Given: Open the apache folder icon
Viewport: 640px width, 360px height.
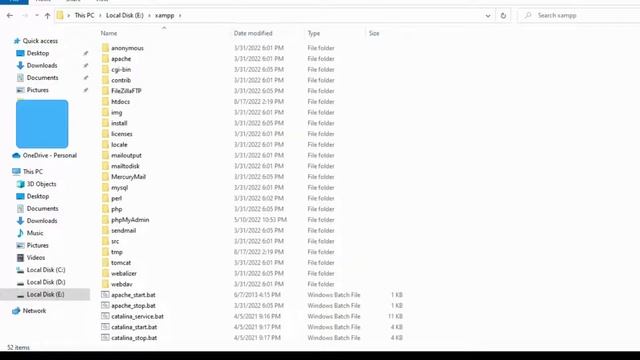Looking at the screenshot, I should click(x=105, y=58).
